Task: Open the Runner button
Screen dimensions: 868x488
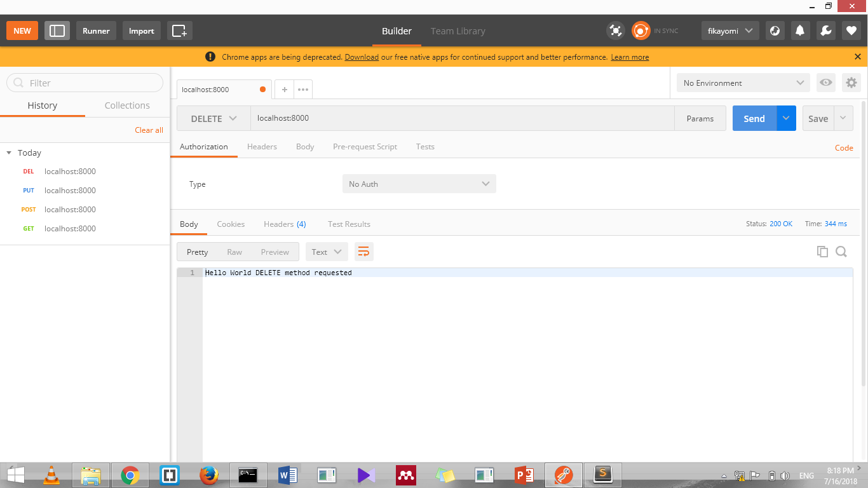Action: pos(96,30)
